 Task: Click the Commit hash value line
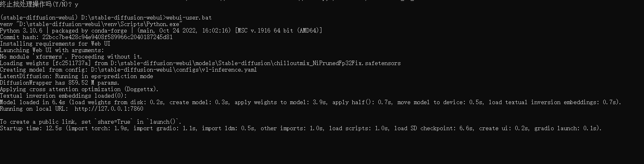click(x=86, y=37)
